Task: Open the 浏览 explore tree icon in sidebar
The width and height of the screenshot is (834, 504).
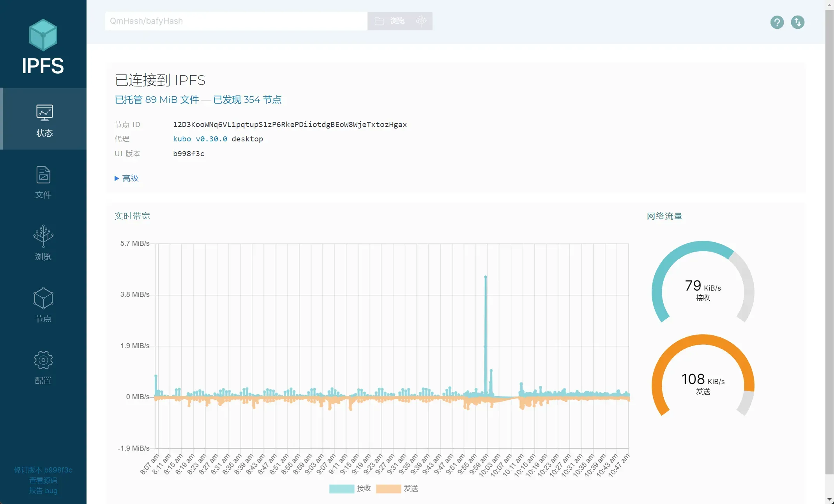Action: 43,236
